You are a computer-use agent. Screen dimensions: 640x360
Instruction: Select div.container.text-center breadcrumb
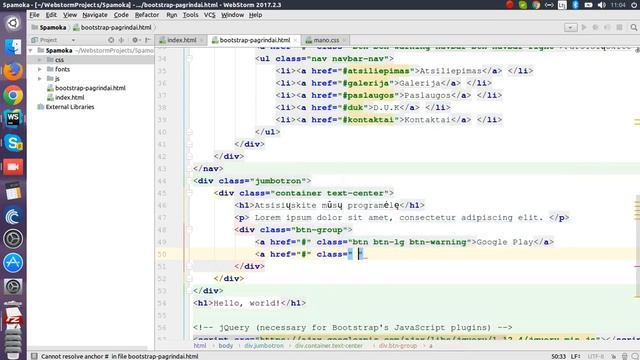(329, 346)
